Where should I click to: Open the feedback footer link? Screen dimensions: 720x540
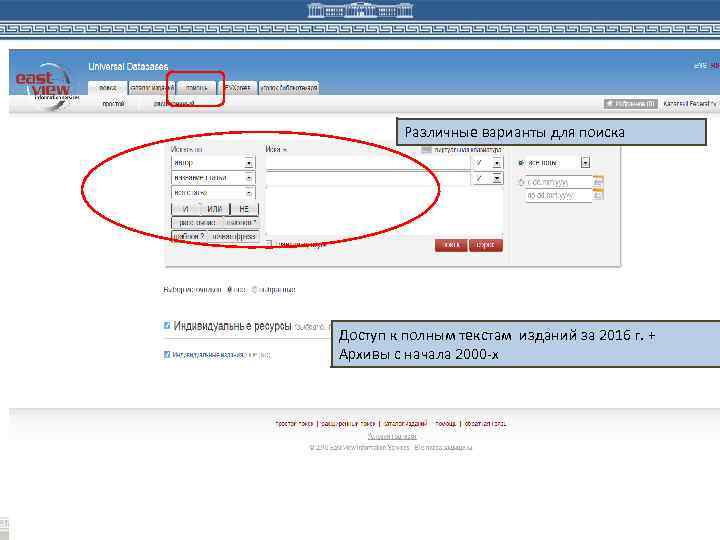click(485, 423)
